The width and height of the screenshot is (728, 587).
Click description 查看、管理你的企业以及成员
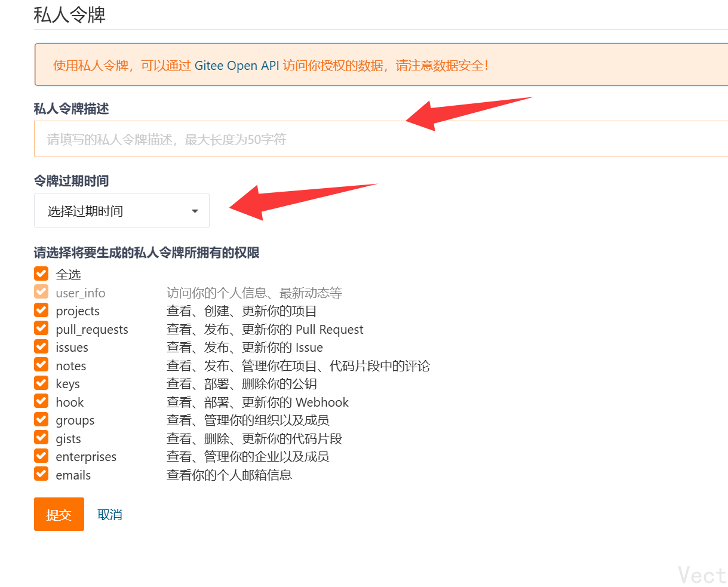(248, 457)
